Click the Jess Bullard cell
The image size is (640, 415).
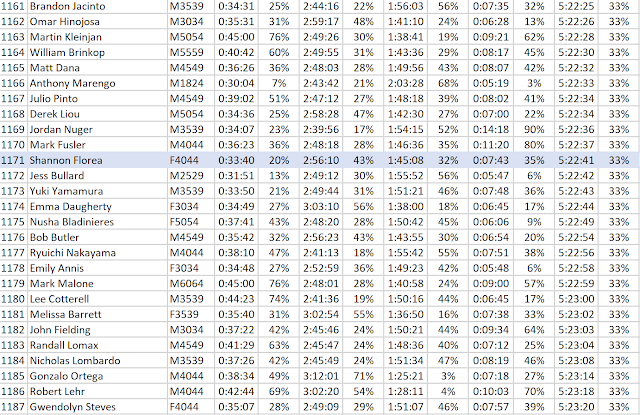(97, 176)
